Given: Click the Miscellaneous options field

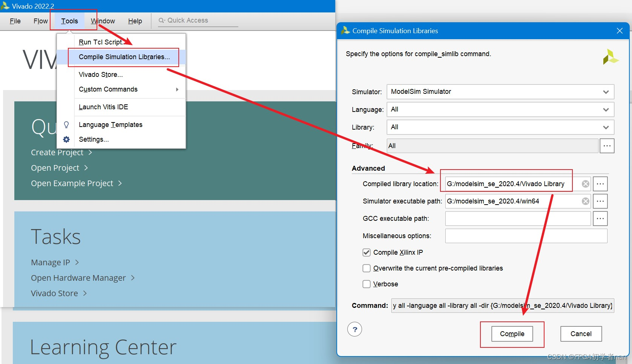Looking at the screenshot, I should pos(526,236).
